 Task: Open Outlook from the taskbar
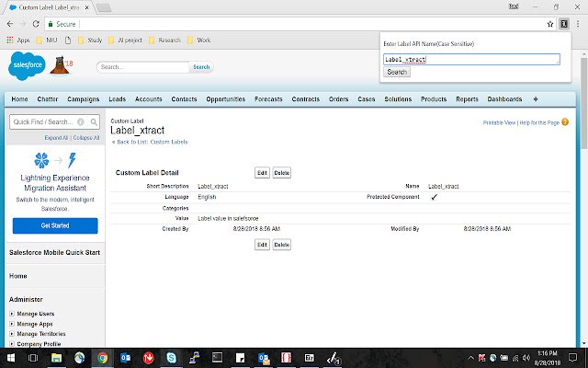pos(125,358)
